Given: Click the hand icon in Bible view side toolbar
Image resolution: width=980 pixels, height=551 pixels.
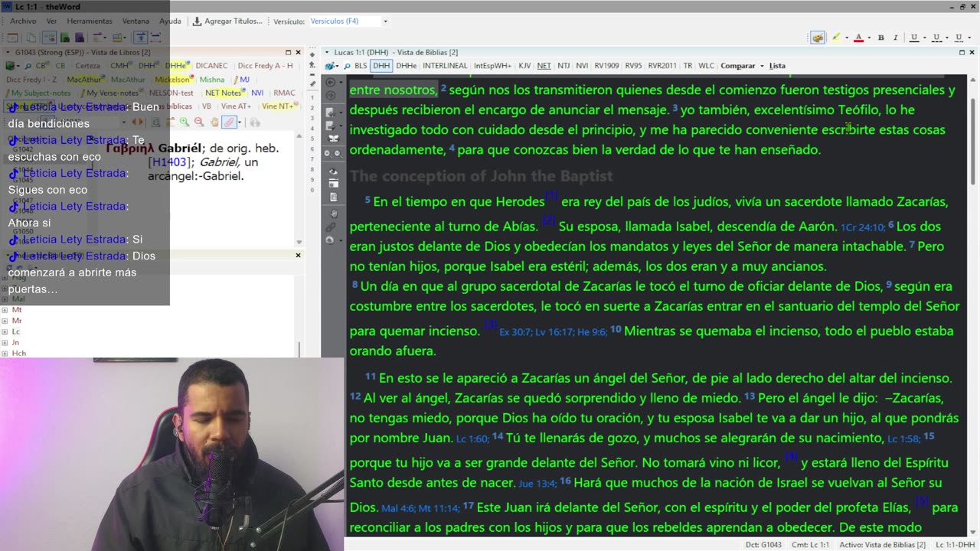Looking at the screenshot, I should [x=333, y=214].
